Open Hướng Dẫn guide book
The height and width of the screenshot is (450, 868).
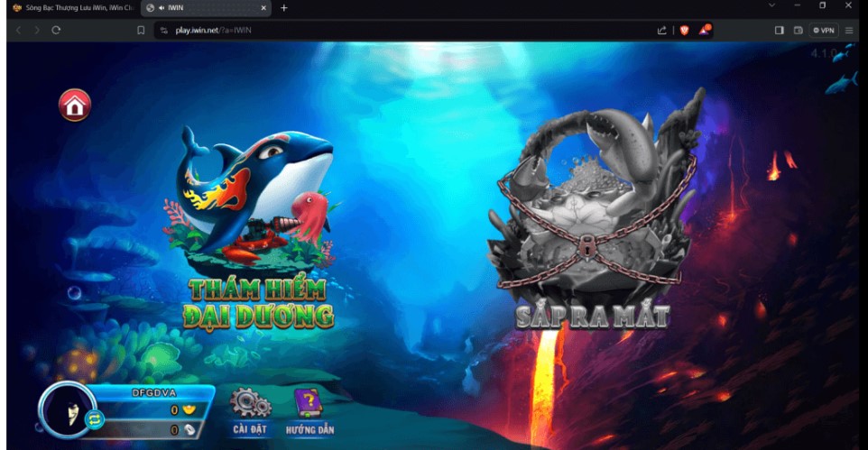click(x=309, y=405)
